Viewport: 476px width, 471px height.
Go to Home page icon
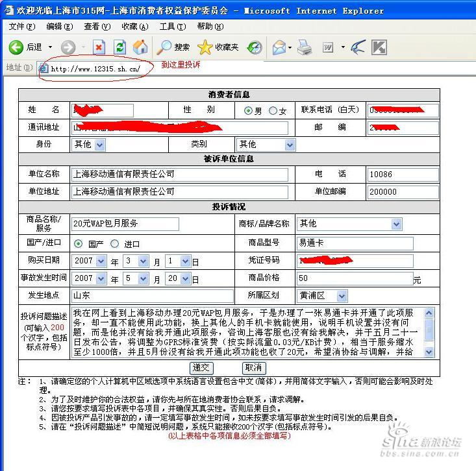tap(140, 47)
